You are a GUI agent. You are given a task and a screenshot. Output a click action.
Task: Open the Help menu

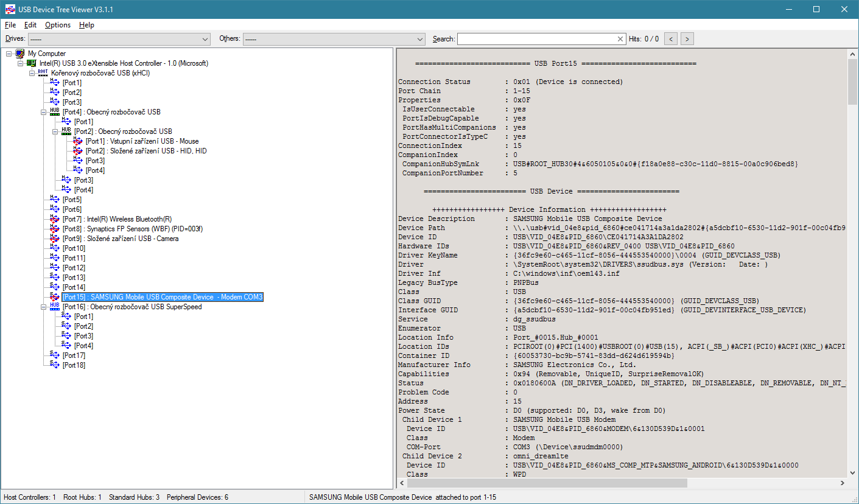[86, 25]
